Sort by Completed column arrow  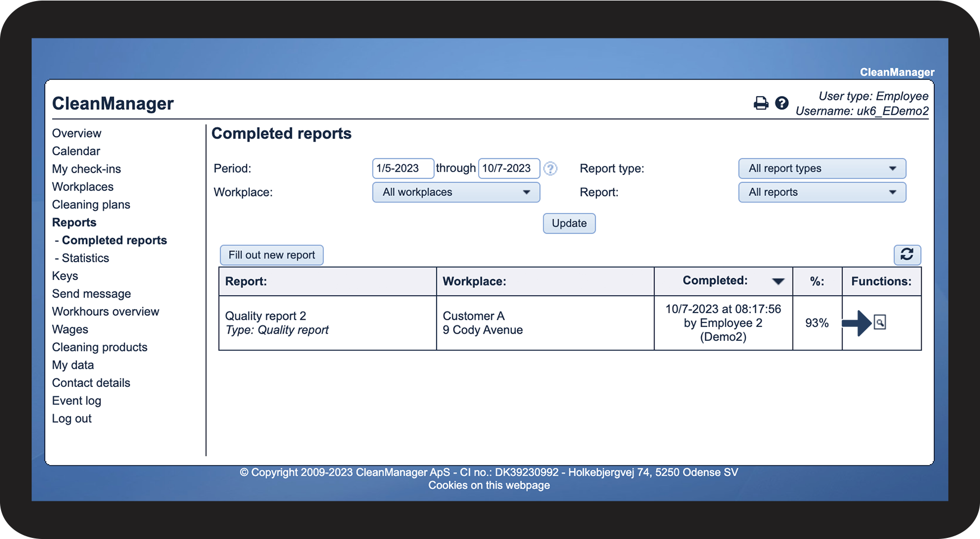[778, 281]
